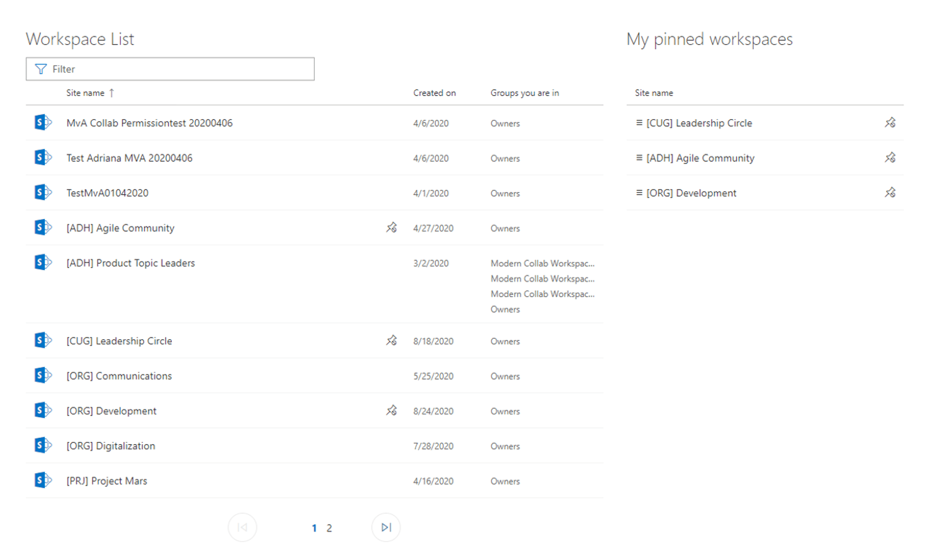Image resolution: width=927 pixels, height=560 pixels.
Task: Click SharePoint icon of [ORG] Development list row
Action: pos(43,410)
